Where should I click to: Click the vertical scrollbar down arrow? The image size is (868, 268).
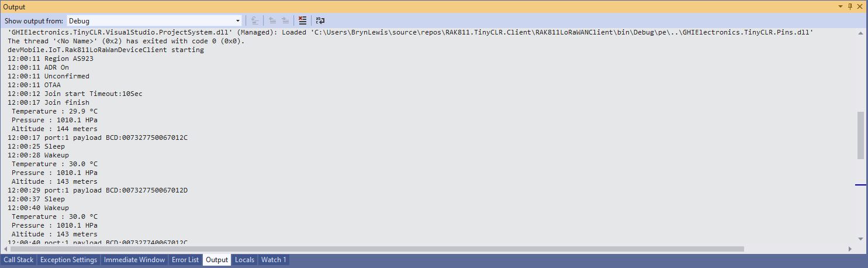tap(860, 239)
